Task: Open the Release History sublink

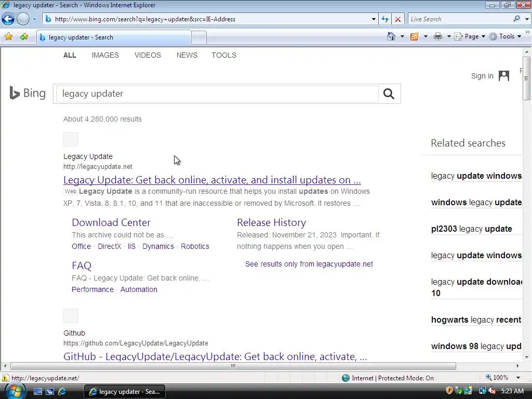Action: tap(271, 222)
